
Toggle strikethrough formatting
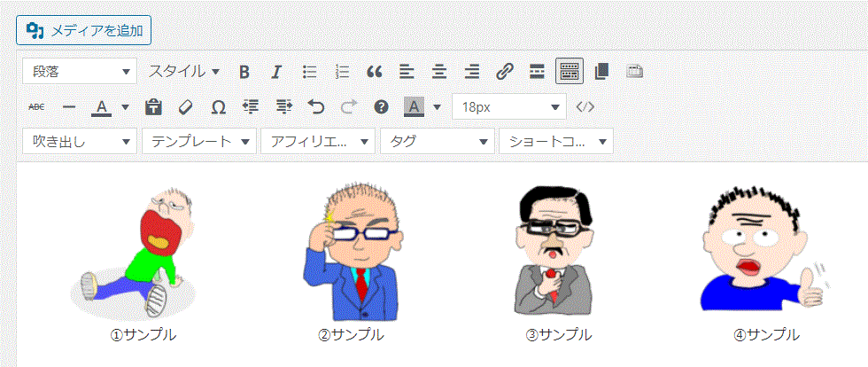coord(37,106)
